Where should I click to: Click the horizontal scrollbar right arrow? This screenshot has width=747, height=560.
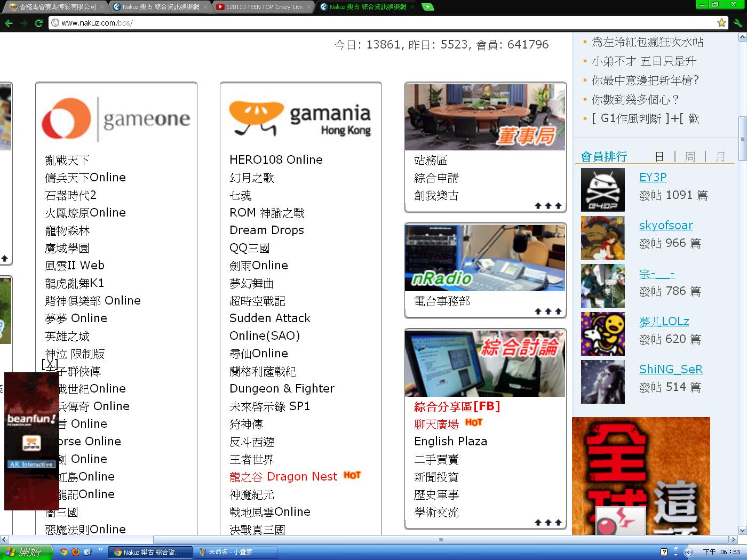click(733, 539)
